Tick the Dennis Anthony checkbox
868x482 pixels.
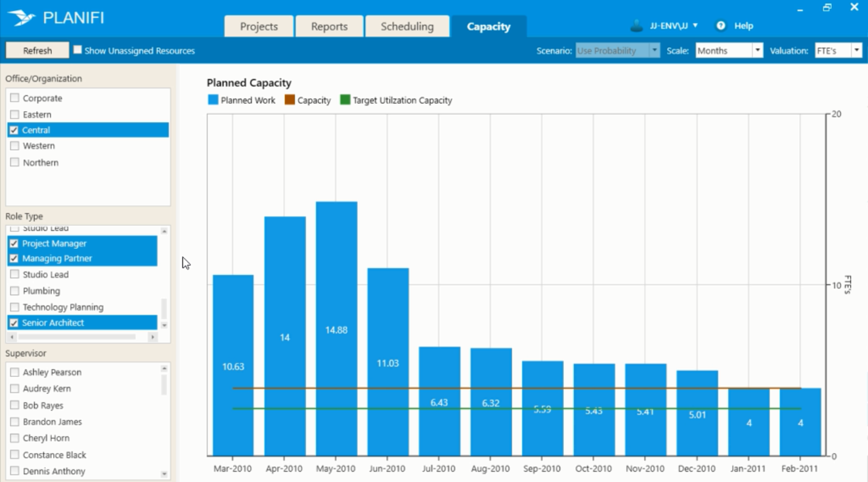(14, 471)
